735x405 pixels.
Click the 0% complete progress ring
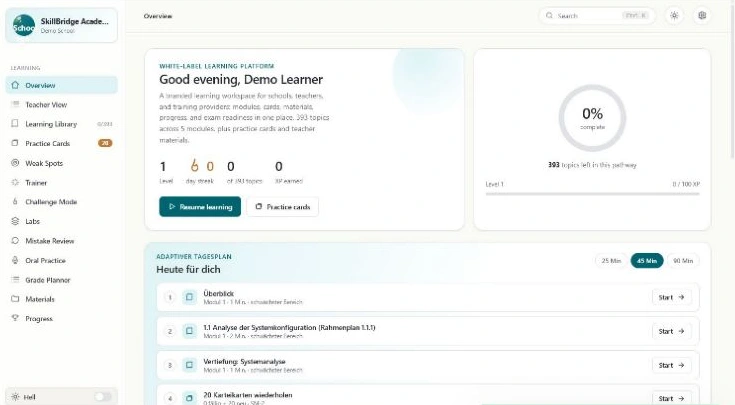click(x=592, y=118)
